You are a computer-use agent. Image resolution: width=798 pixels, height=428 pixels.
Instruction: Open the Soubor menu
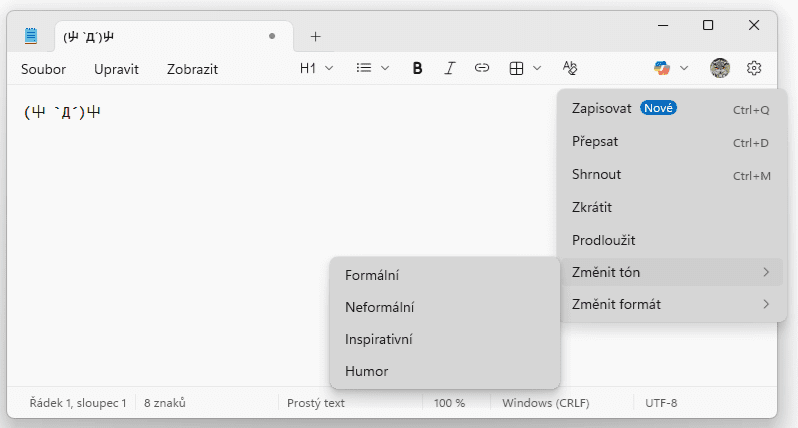43,69
